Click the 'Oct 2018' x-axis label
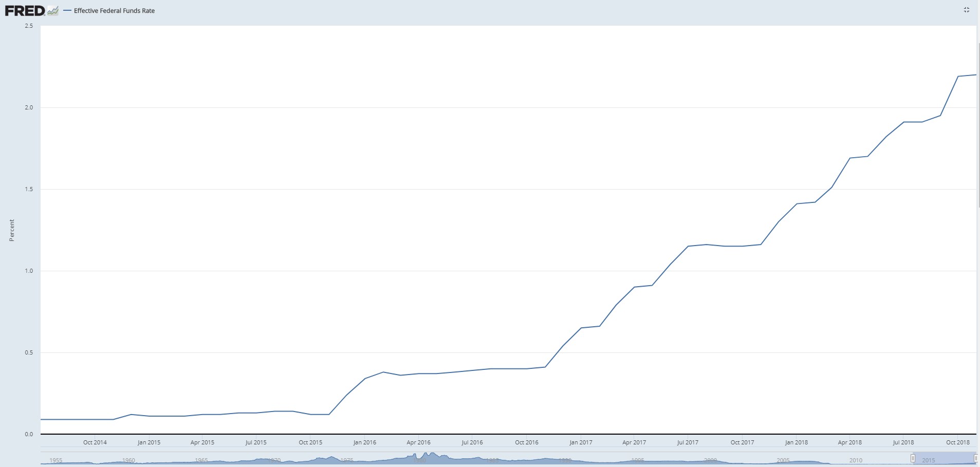Screen dimensions: 980x467 click(958, 442)
